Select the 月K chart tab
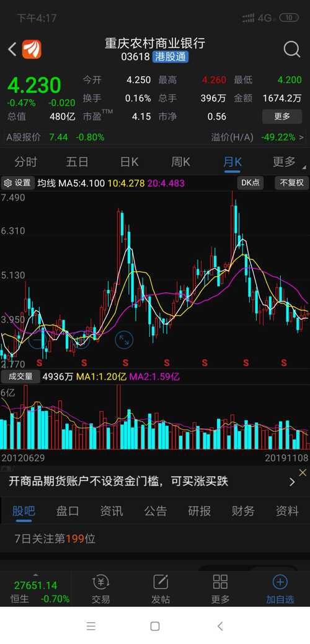Image resolution: width=310 pixels, height=644 pixels. coord(232,162)
